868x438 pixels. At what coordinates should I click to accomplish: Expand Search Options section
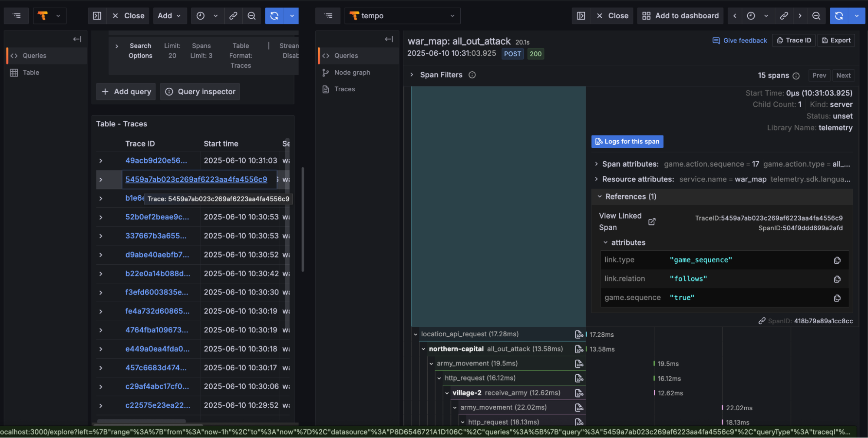(x=117, y=46)
